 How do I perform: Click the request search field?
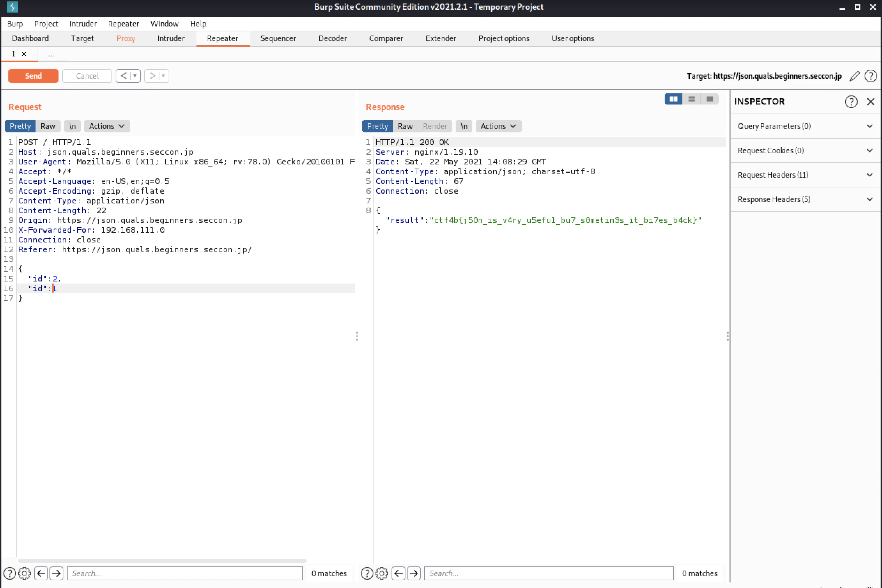(185, 573)
